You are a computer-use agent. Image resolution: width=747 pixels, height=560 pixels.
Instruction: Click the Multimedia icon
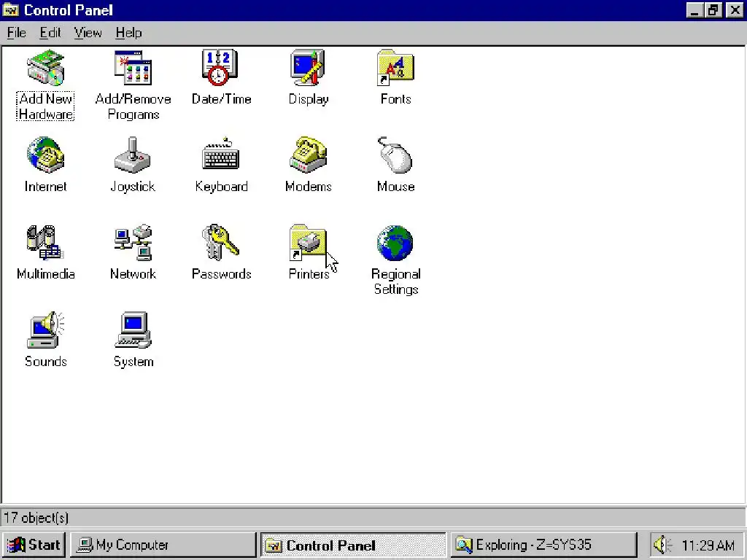tap(46, 243)
